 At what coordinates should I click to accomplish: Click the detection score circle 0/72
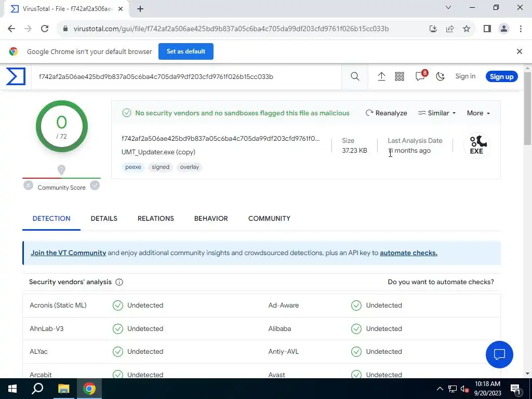coord(62,127)
